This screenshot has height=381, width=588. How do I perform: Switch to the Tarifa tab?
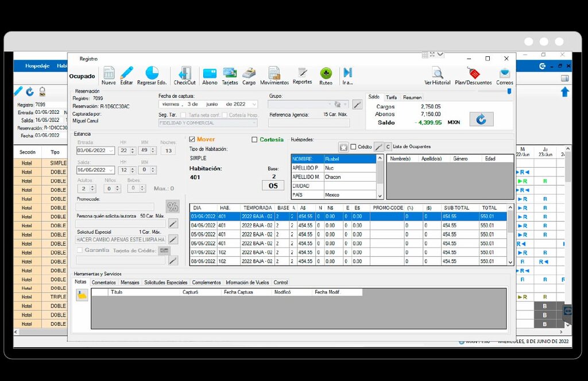coord(391,97)
